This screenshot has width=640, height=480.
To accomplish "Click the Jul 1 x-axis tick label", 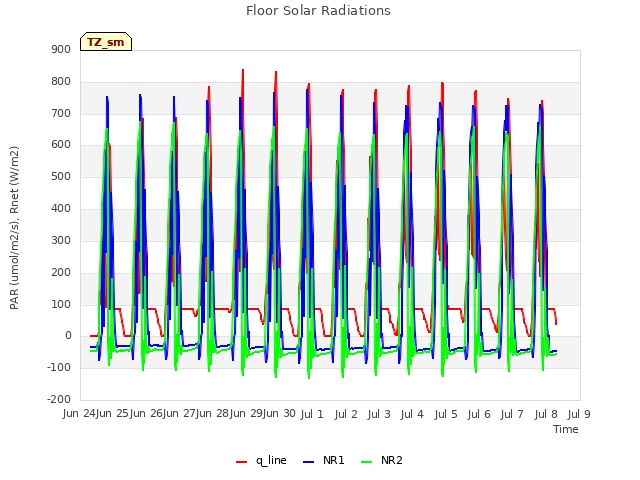I will [x=312, y=414].
